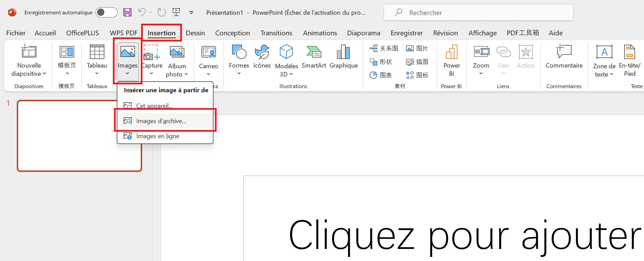Start slideshow from beginning icon
Image resolution: width=644 pixels, height=261 pixels.
(x=176, y=12)
